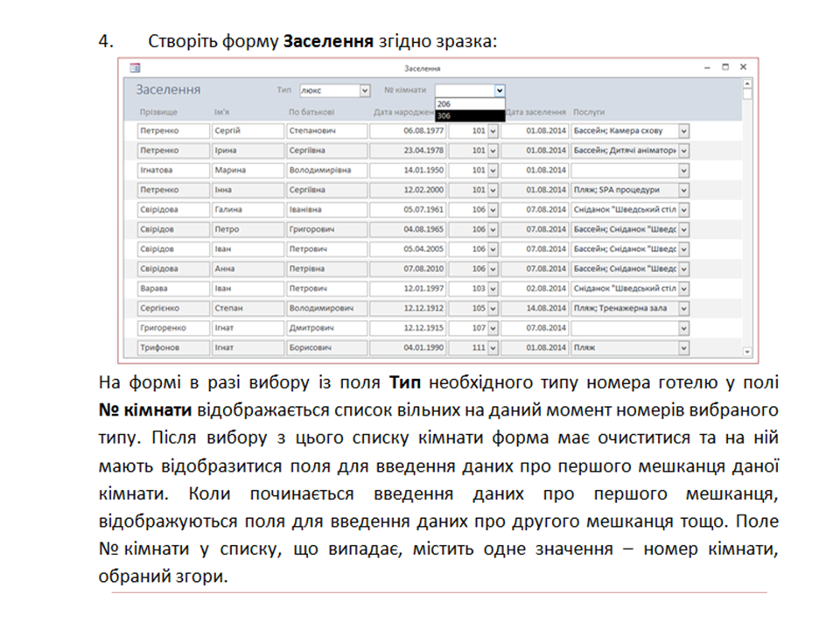Open services dropdown for Ігнатова Марина
Viewport: 840px width, 630px height.
(x=683, y=171)
